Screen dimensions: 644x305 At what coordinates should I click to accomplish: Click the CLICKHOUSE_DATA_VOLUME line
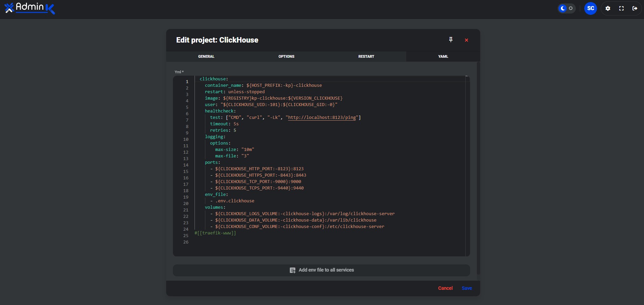click(293, 220)
